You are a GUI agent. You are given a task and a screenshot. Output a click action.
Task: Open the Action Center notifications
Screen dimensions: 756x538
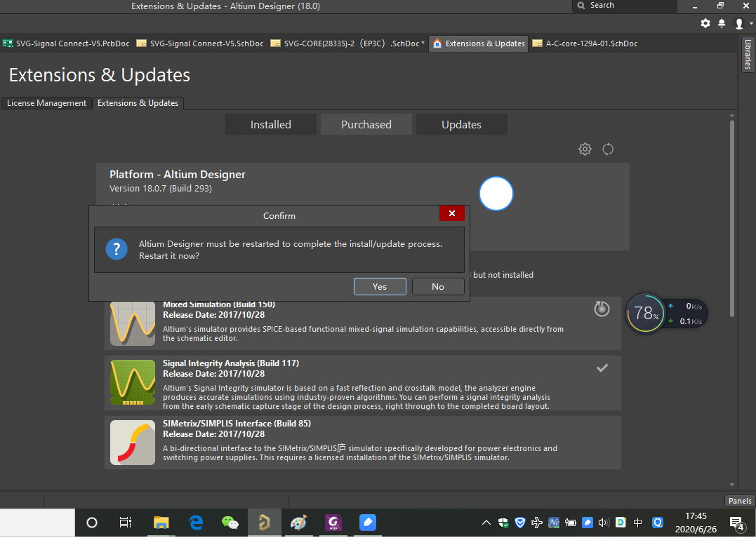pos(737,523)
